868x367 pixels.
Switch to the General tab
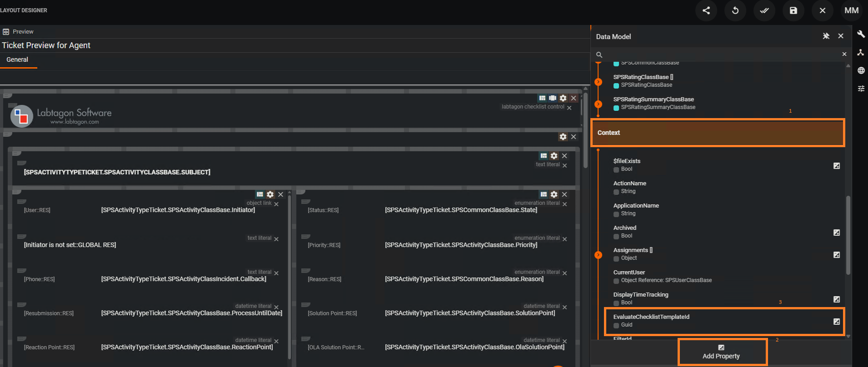point(17,60)
